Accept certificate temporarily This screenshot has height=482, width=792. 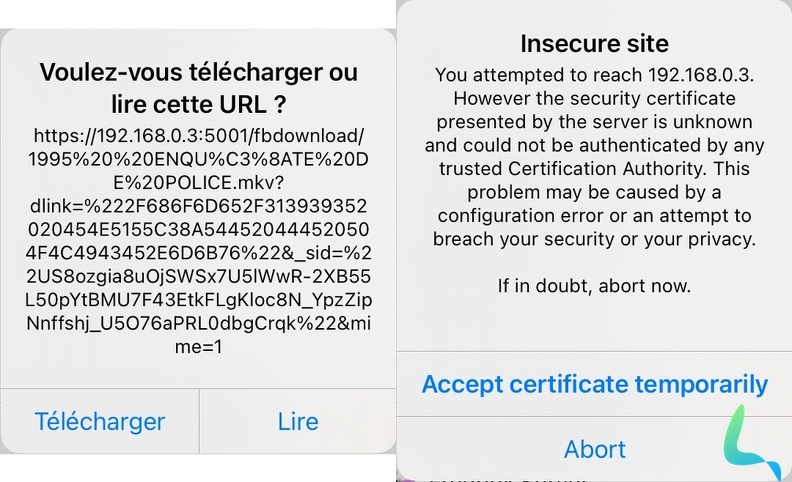pos(595,384)
